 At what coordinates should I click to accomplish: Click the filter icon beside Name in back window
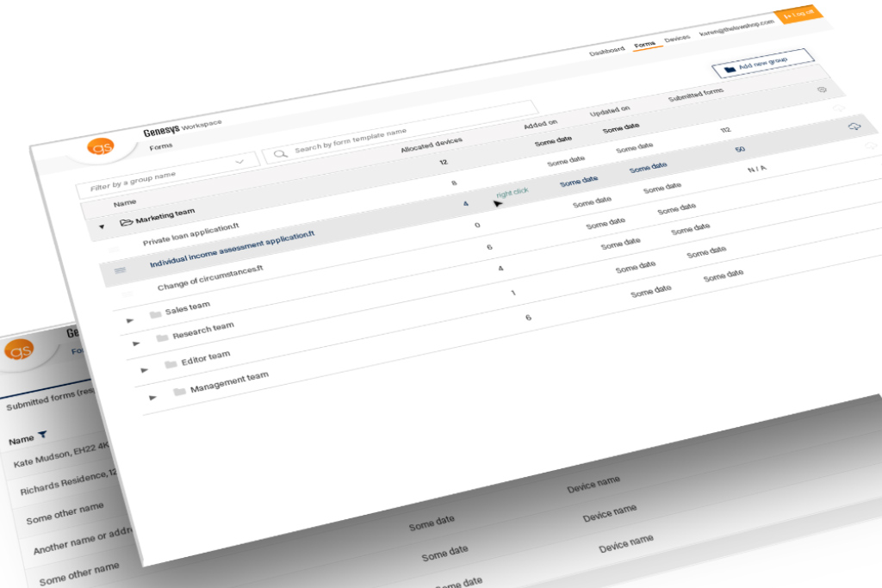coord(42,435)
